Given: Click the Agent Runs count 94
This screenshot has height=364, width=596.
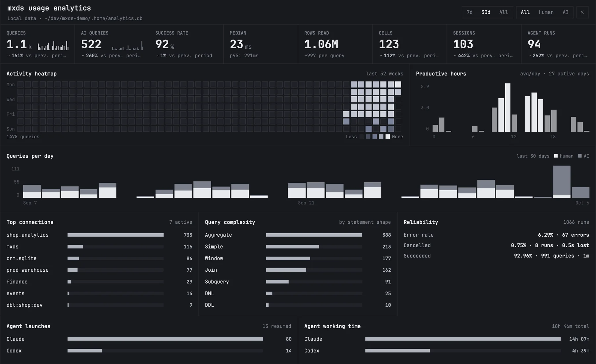Looking at the screenshot, I should point(534,44).
